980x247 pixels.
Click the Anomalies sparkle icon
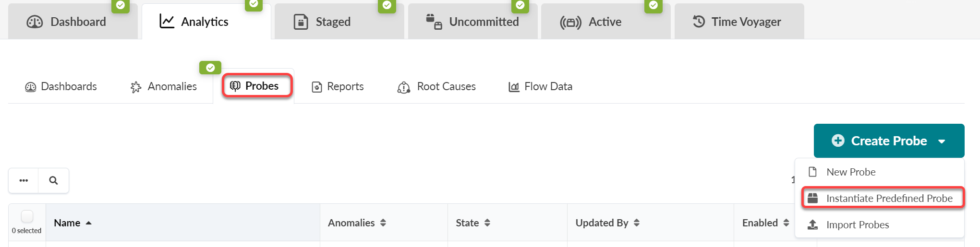[136, 87]
